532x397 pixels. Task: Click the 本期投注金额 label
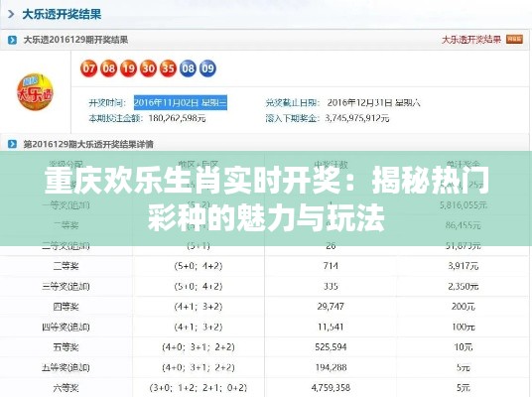(x=116, y=118)
